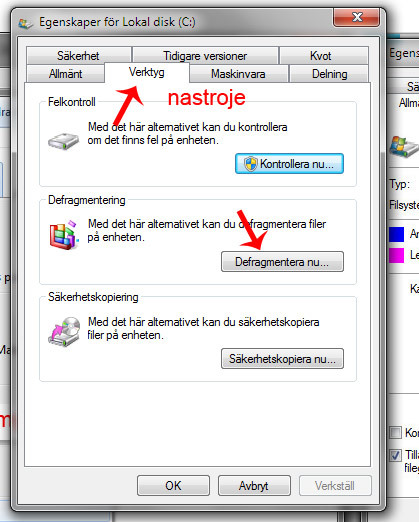Image resolution: width=419 pixels, height=522 pixels.
Task: Open the Delning tab
Action: click(x=329, y=74)
